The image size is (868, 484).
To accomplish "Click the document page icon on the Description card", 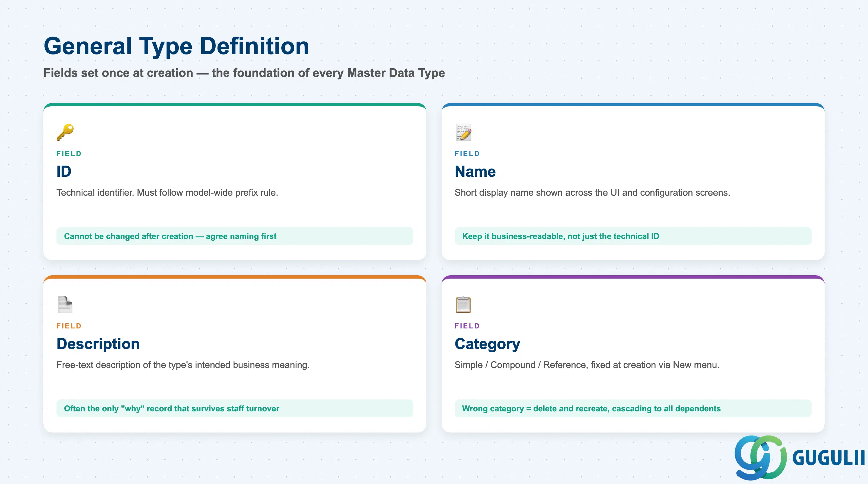I will 65,305.
